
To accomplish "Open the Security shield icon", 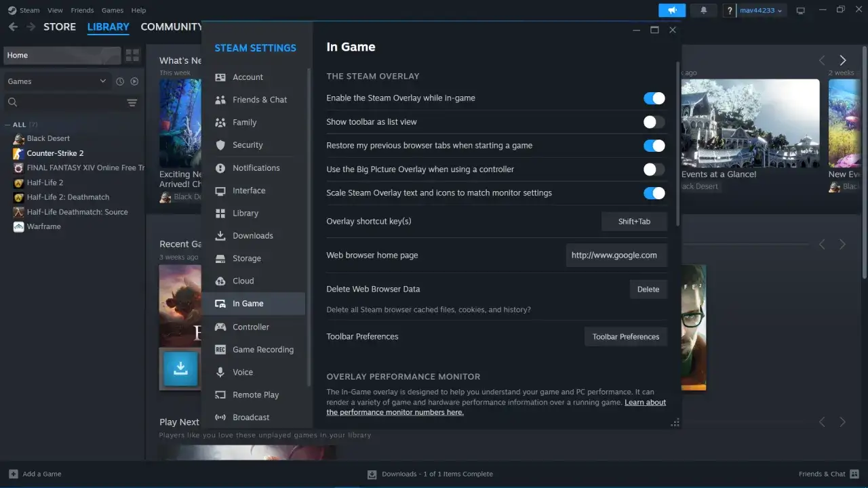I will pos(220,145).
